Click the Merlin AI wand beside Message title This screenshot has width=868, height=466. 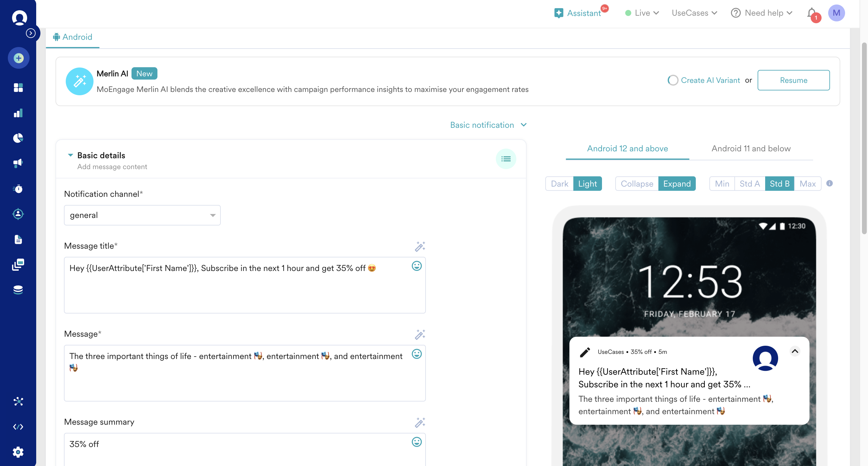pyautogui.click(x=420, y=247)
